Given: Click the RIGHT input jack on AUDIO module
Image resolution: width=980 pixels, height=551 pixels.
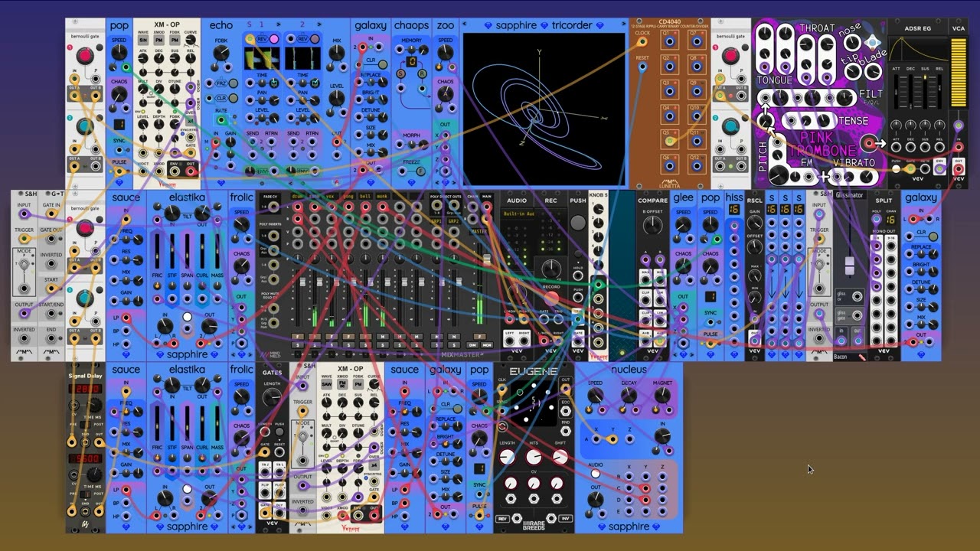Looking at the screenshot, I should coord(524,341).
